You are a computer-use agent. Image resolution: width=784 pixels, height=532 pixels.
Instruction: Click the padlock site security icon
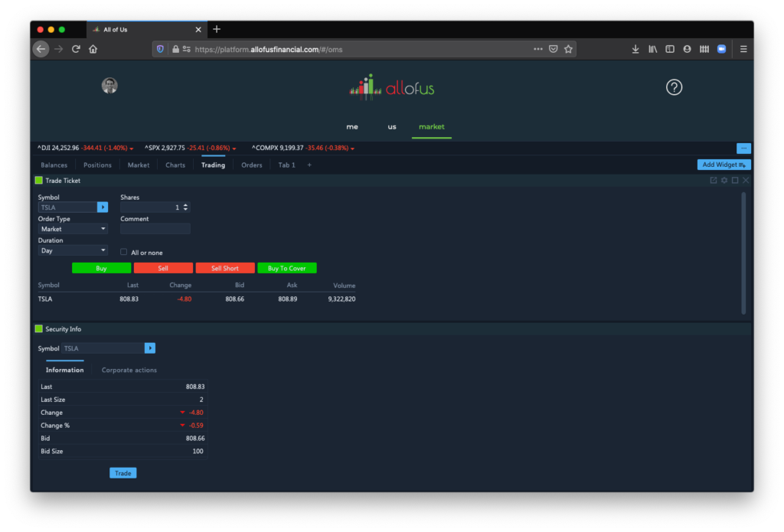coord(175,49)
